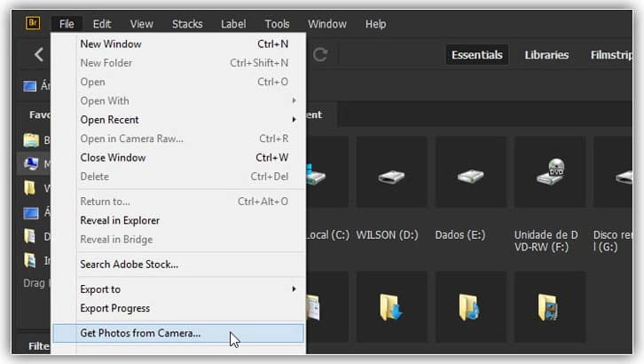The image size is (644, 364).
Task: Open the Help menu
Action: 376,24
